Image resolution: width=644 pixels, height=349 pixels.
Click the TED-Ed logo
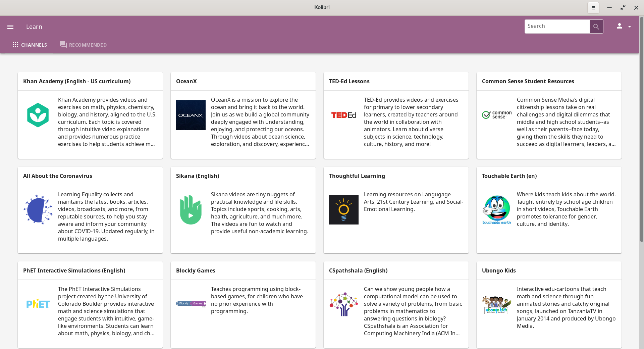pos(344,115)
